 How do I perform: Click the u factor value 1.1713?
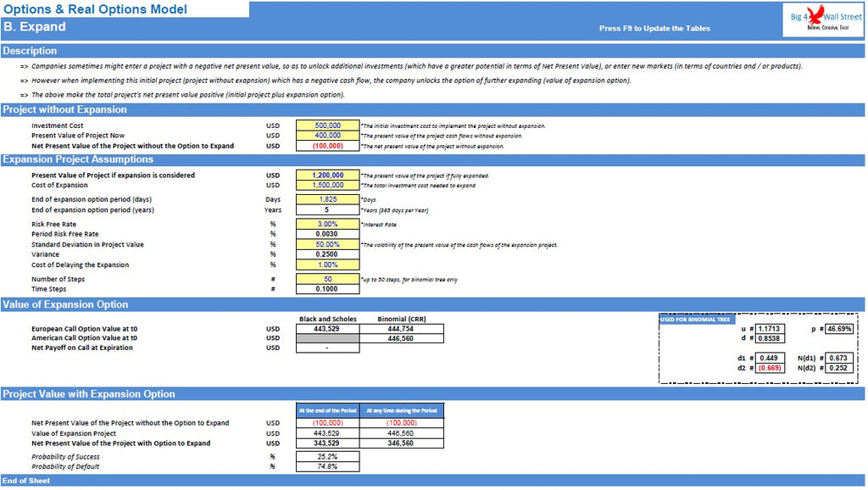tap(770, 329)
